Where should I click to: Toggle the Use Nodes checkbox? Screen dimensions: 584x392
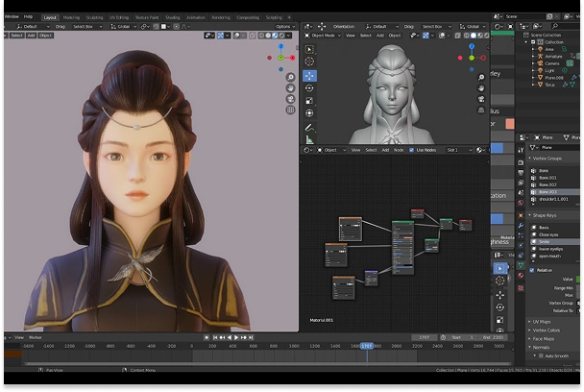tap(412, 150)
